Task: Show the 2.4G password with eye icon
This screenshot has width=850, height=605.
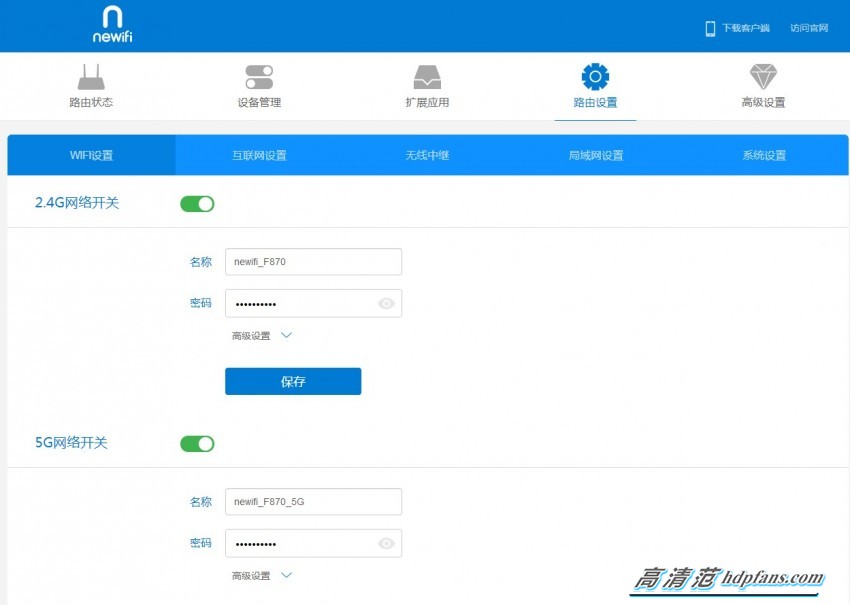Action: click(x=386, y=304)
